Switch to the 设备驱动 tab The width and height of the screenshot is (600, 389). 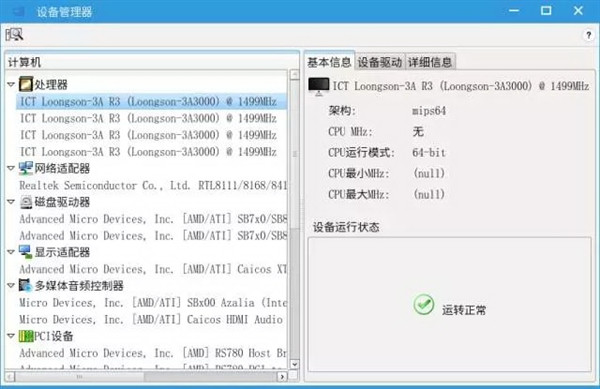tap(380, 62)
